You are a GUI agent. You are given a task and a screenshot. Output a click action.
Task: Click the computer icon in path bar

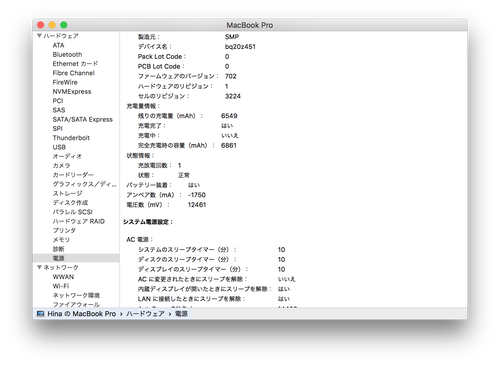[x=41, y=314]
